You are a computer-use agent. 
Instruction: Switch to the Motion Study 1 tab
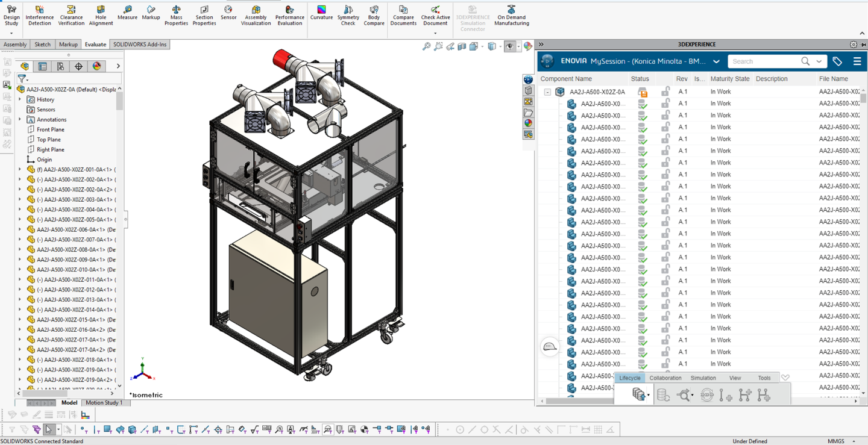point(104,403)
